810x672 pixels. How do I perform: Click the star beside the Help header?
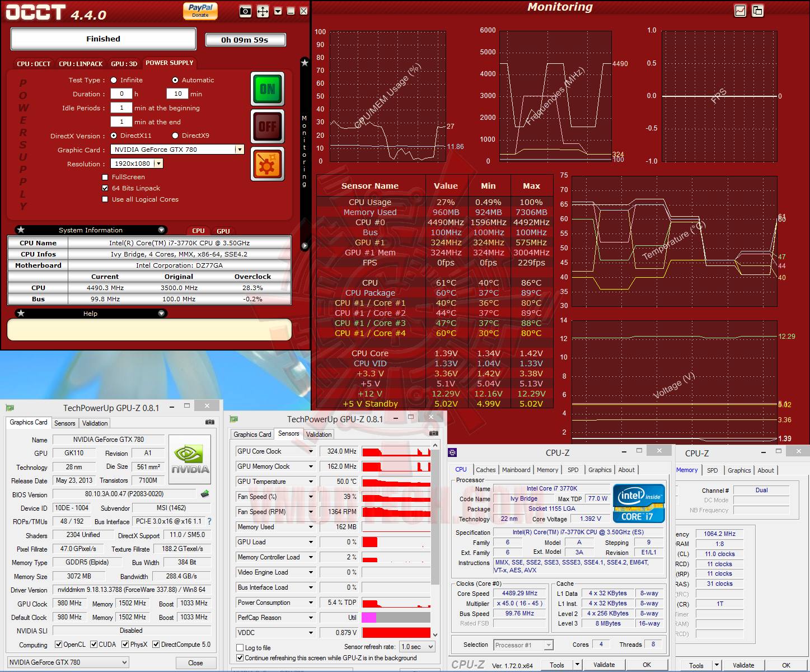pyautogui.click(x=21, y=313)
